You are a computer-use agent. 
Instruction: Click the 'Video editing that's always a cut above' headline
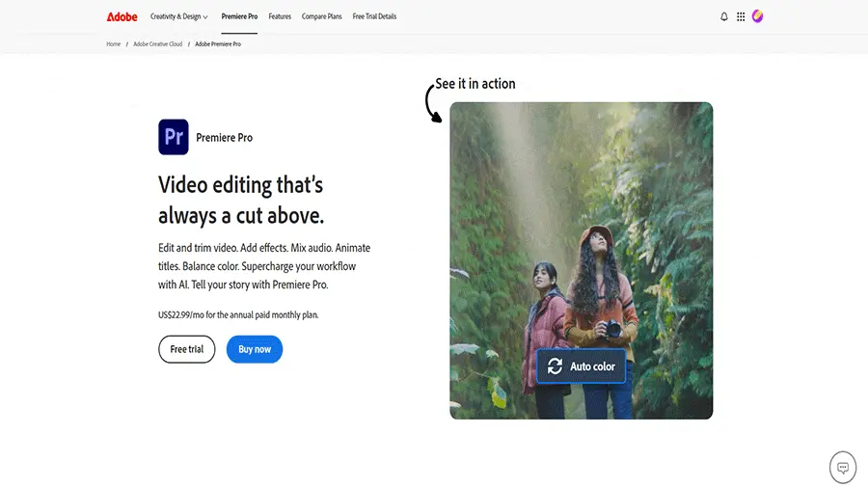(241, 200)
